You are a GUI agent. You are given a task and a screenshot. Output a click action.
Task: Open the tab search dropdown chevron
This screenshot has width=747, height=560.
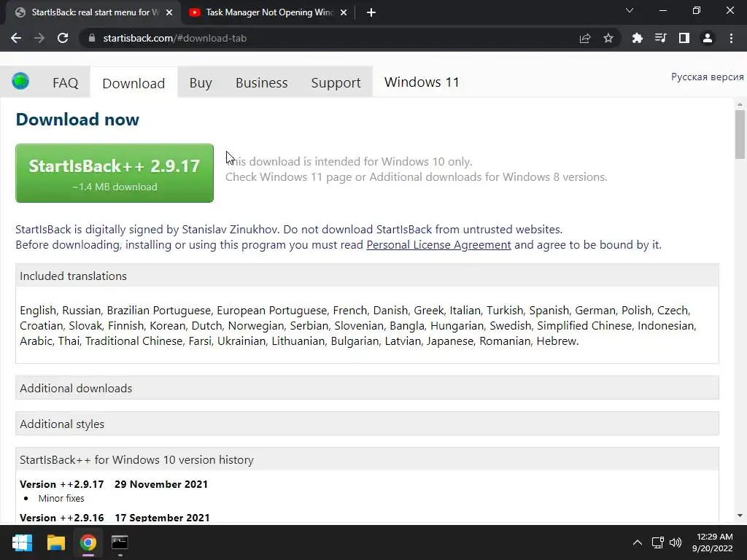pos(630,10)
